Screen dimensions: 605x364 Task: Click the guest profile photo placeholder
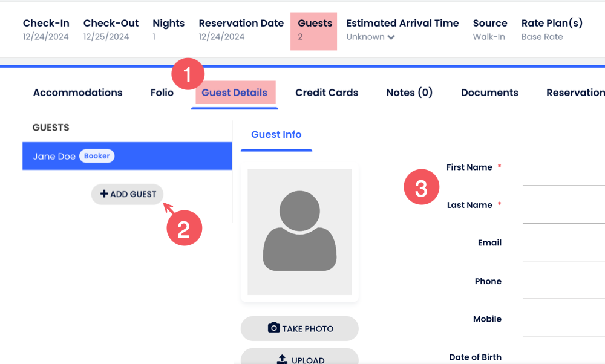(x=299, y=232)
